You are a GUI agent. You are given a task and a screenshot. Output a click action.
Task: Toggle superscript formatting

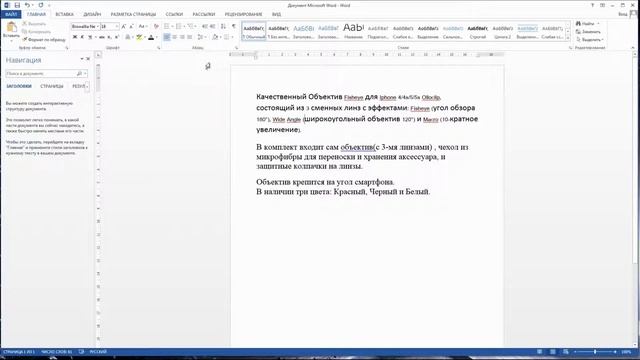point(117,37)
